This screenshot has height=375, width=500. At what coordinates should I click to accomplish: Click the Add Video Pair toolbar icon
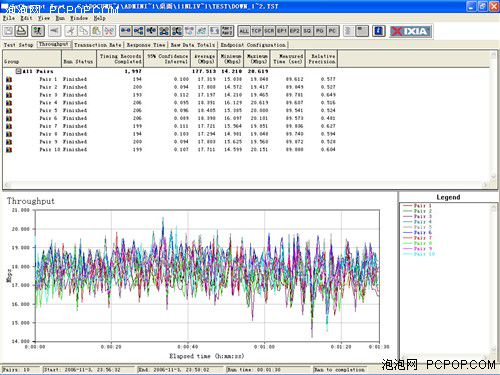coord(164,31)
